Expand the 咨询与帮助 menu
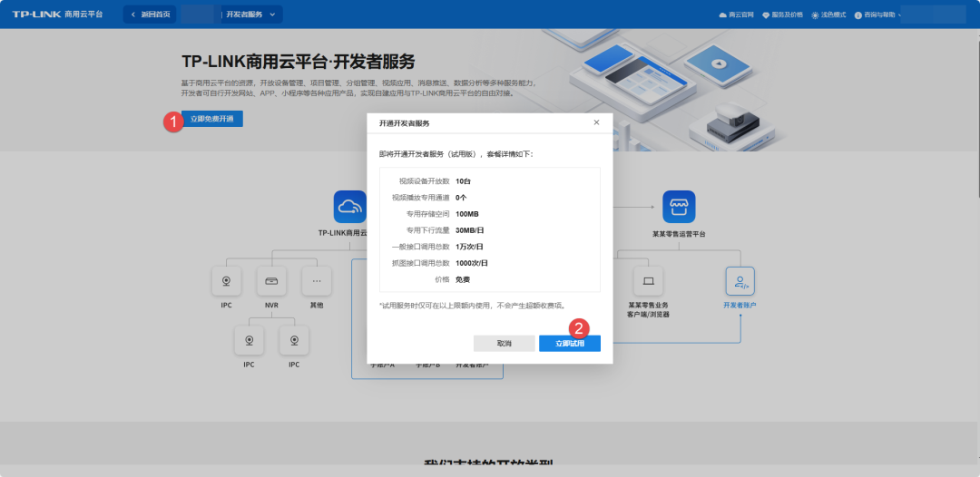Image resolution: width=980 pixels, height=477 pixels. [x=879, y=15]
